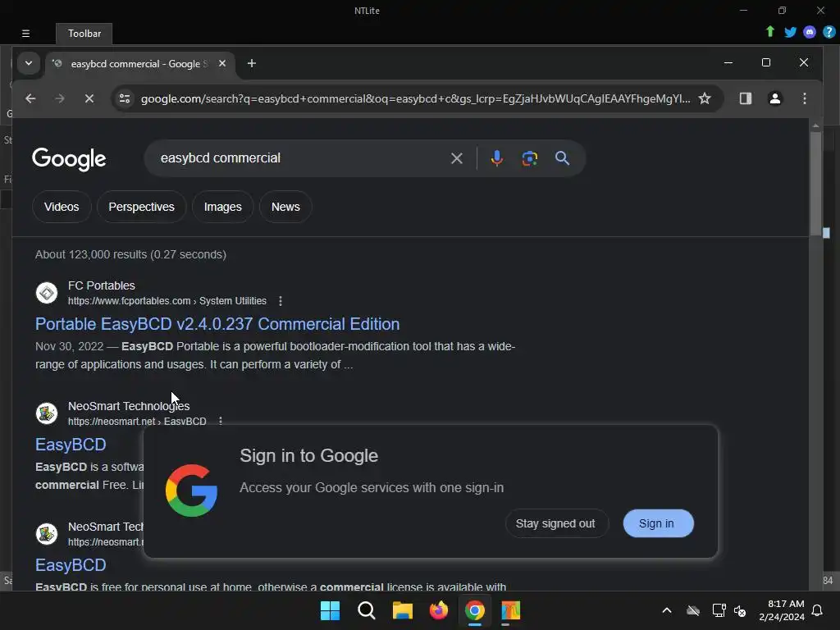The height and width of the screenshot is (630, 840).
Task: Click the cloud sync tray icon
Action: 692,610
